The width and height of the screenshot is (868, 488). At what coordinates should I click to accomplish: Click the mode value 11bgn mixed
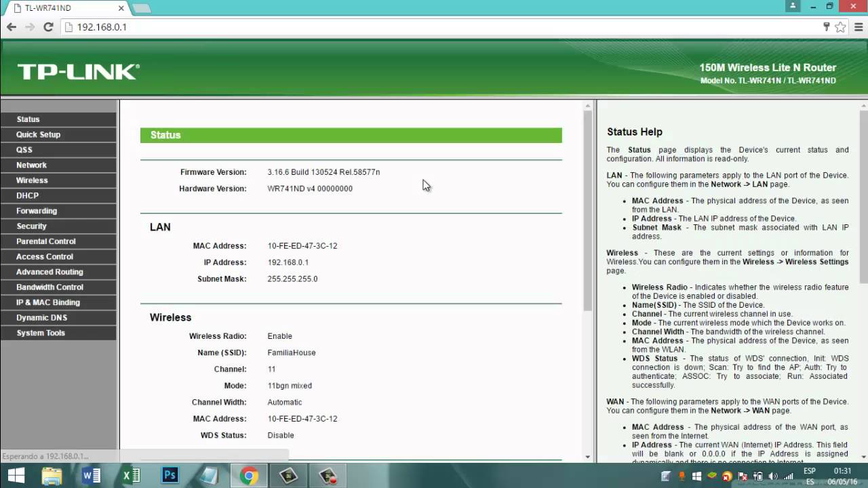click(290, 386)
